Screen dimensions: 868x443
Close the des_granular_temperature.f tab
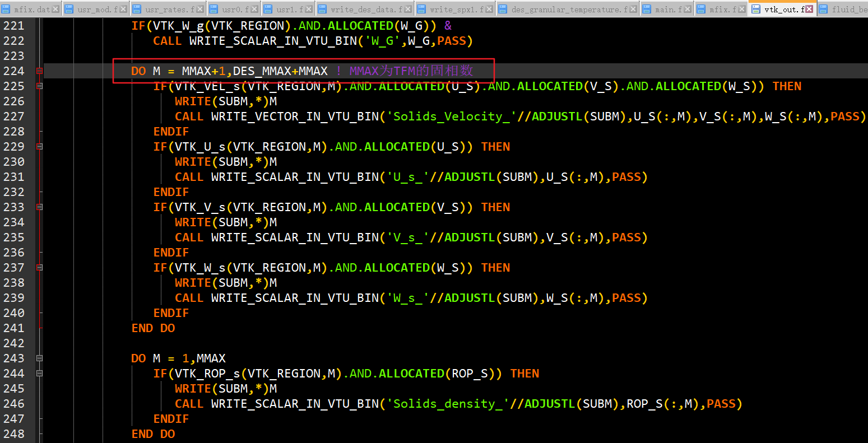(x=633, y=10)
